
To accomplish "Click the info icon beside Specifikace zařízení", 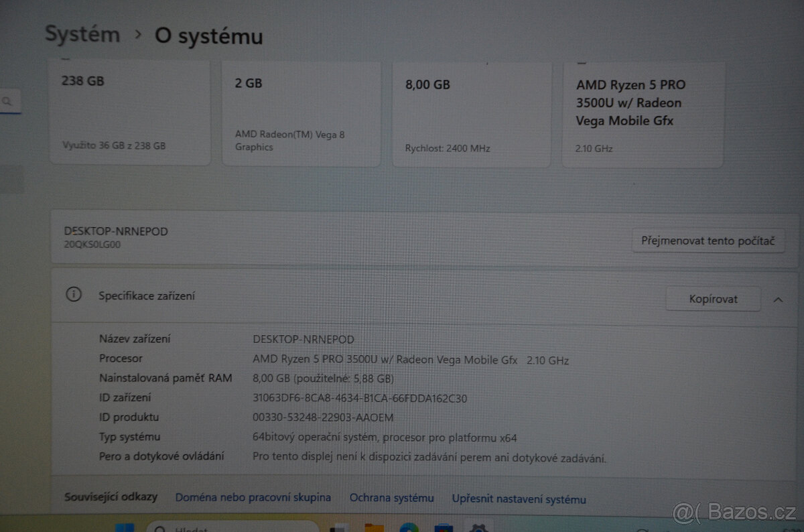I will (74, 295).
